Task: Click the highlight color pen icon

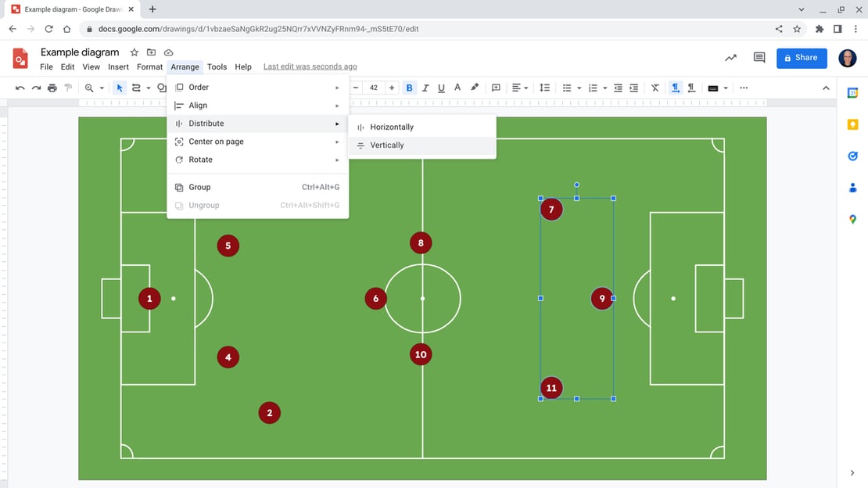Action: pos(475,88)
